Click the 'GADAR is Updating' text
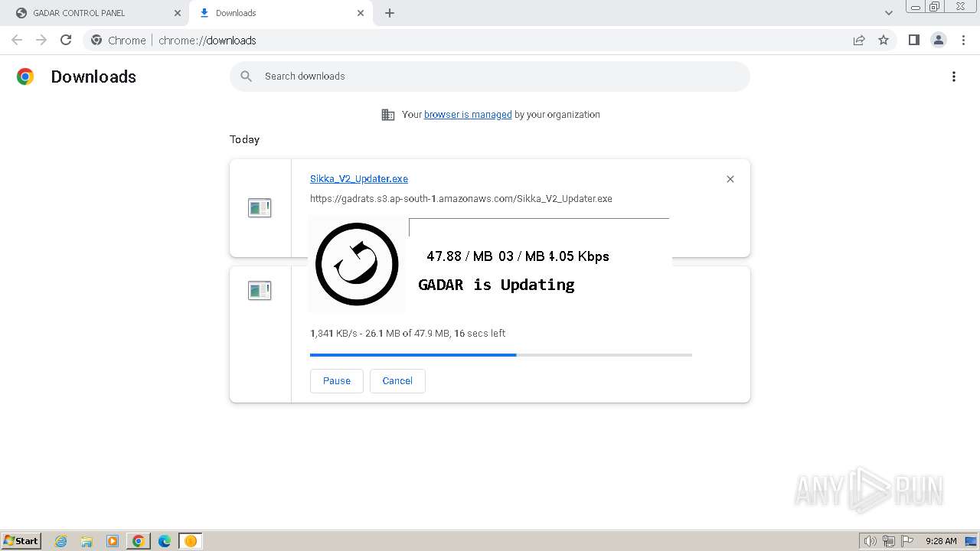Viewport: 980px width, 551px height. tap(496, 285)
